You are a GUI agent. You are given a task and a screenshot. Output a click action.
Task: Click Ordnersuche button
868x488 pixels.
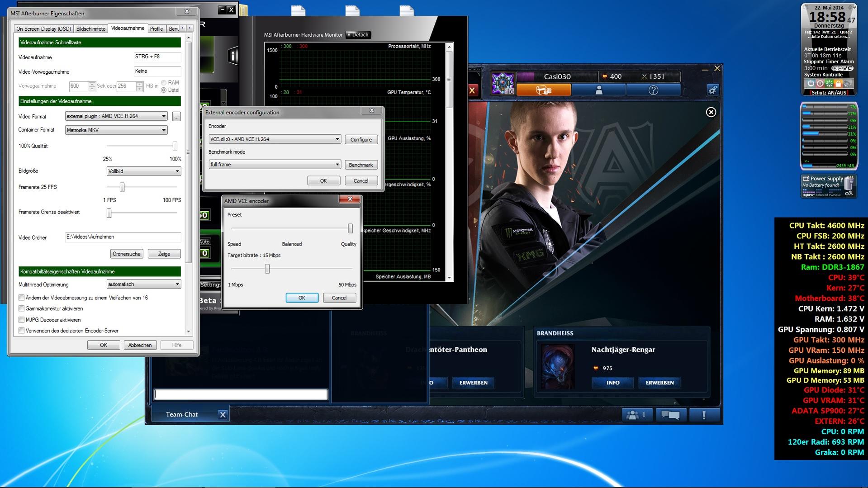click(x=127, y=254)
